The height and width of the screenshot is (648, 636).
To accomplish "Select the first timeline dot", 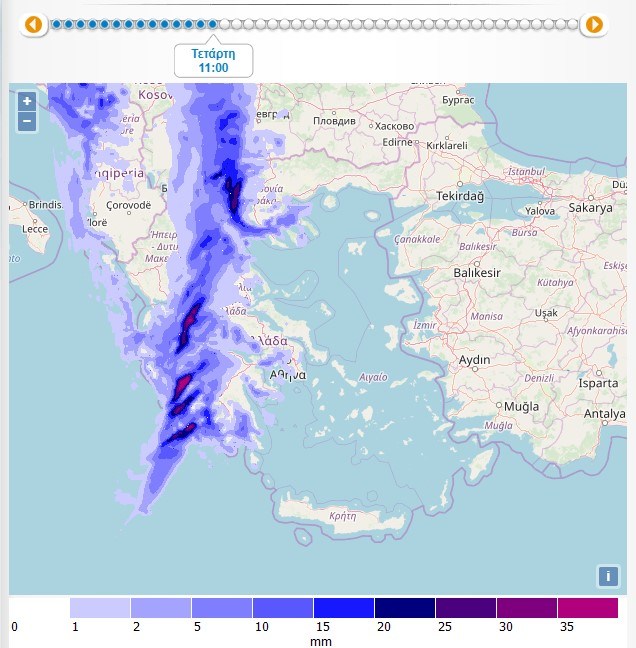I will coord(57,24).
